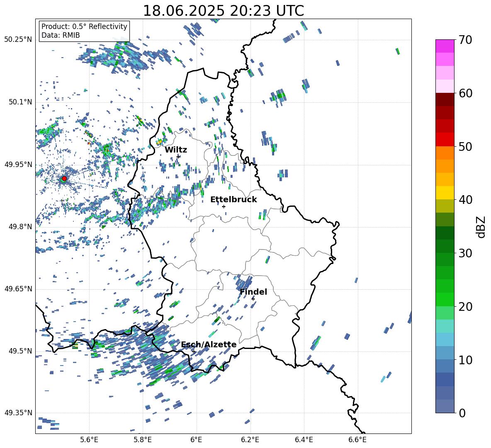
Task: Click the Esch/Alzette location cross marker
Action: click(194, 351)
